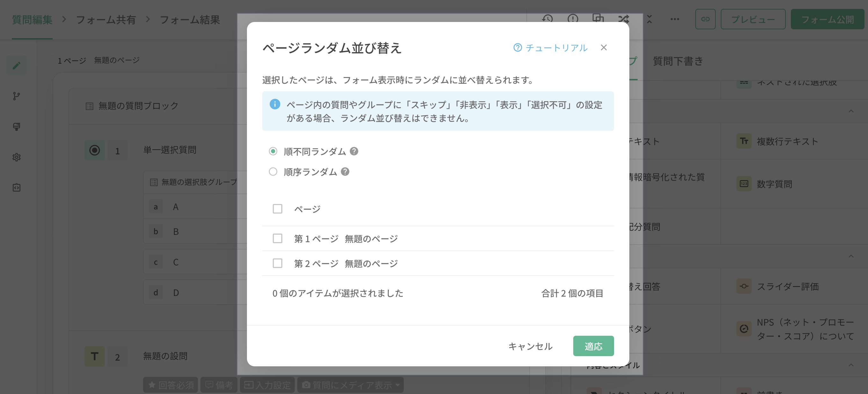Image resolution: width=868 pixels, height=394 pixels.
Task: Click the collapse arrows icon in toolbar
Action: pos(649,19)
